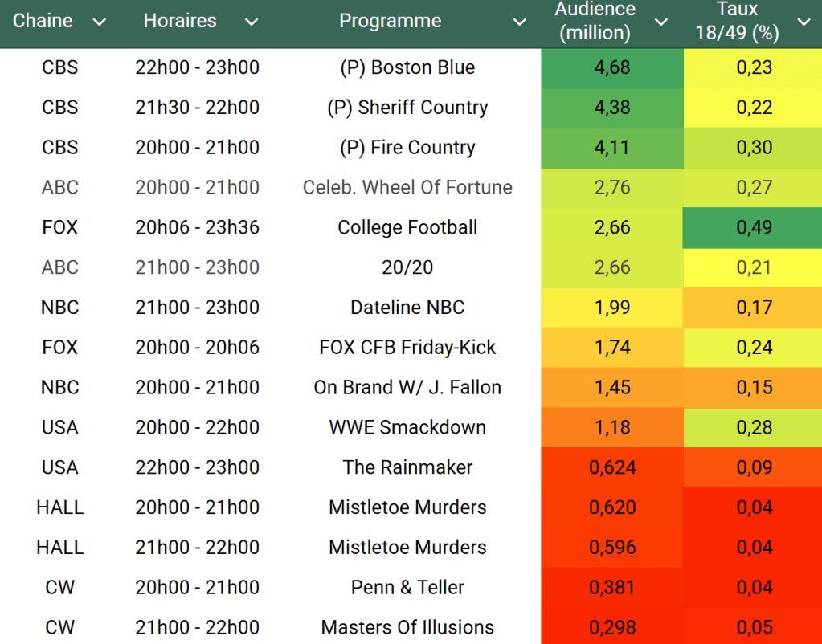The height and width of the screenshot is (644, 822).
Task: Select the 20h06 - 23h36 time slot
Action: click(197, 227)
